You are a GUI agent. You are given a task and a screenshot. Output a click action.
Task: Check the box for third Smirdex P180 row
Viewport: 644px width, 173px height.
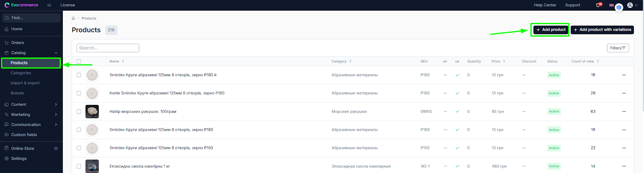point(79,130)
